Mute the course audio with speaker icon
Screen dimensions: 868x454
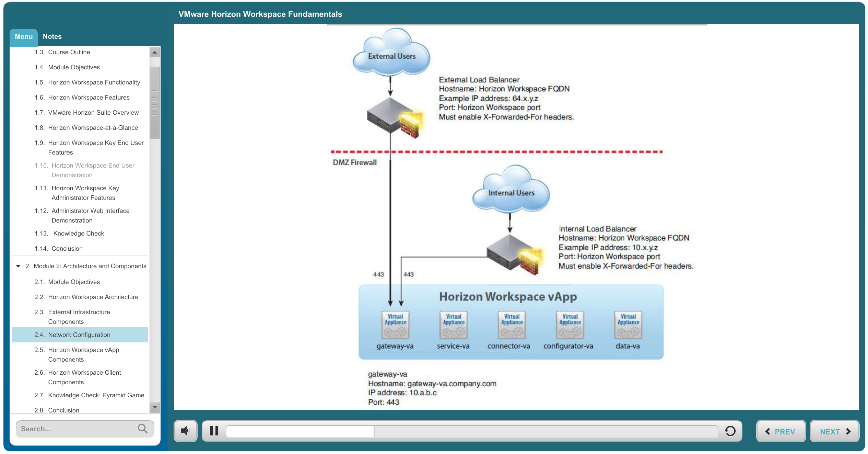[x=186, y=431]
